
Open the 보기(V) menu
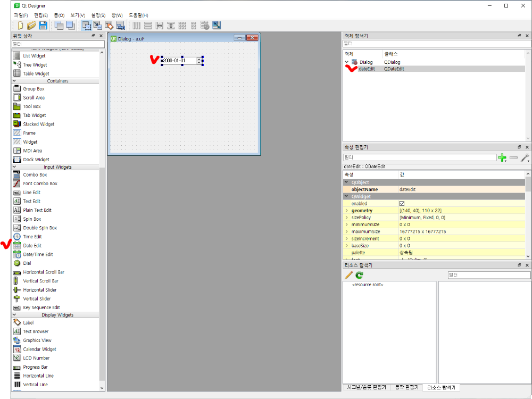pyautogui.click(x=78, y=15)
